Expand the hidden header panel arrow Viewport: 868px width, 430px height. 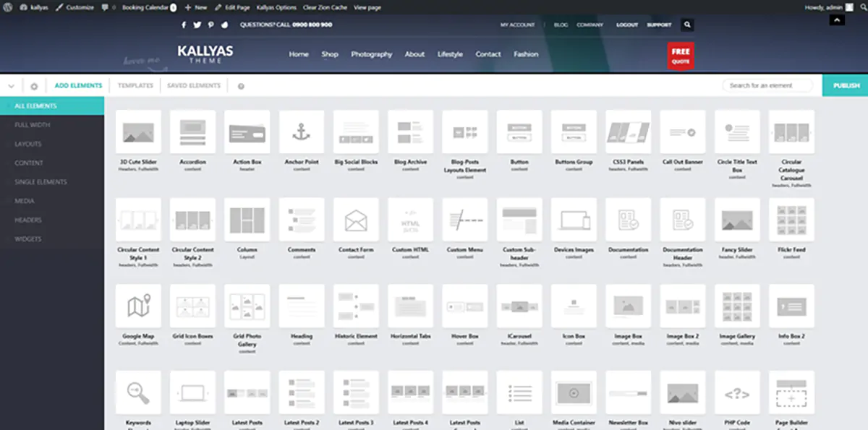[836, 20]
